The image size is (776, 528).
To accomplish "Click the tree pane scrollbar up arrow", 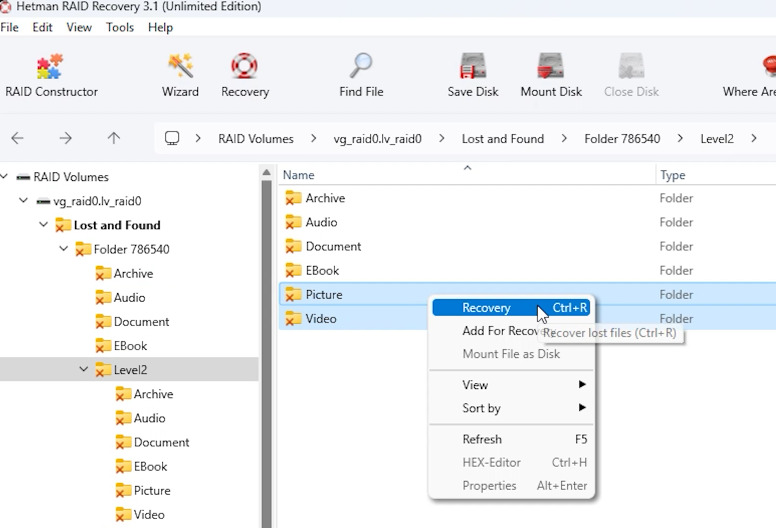I will (x=266, y=173).
